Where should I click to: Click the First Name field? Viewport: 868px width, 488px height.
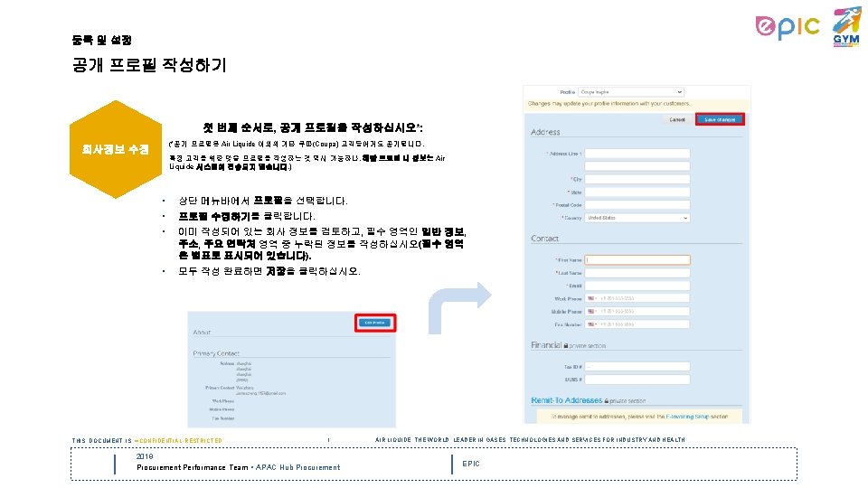[637, 259]
